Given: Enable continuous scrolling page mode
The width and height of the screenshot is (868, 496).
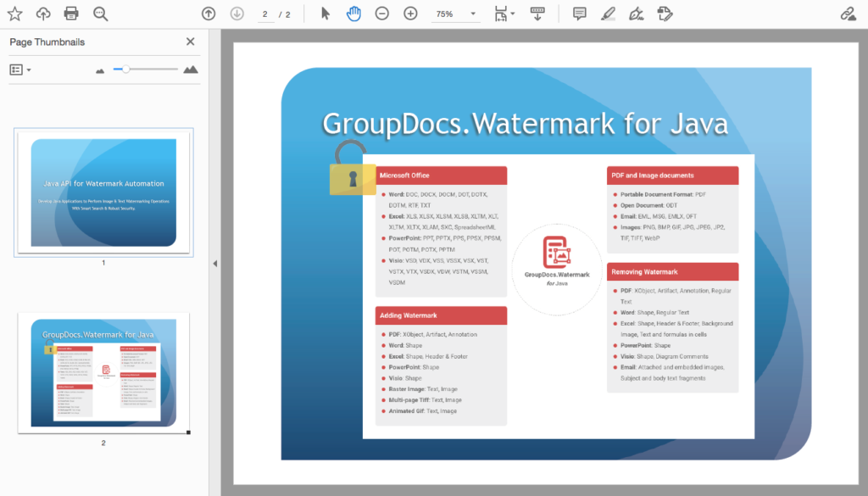Looking at the screenshot, I should coord(537,13).
